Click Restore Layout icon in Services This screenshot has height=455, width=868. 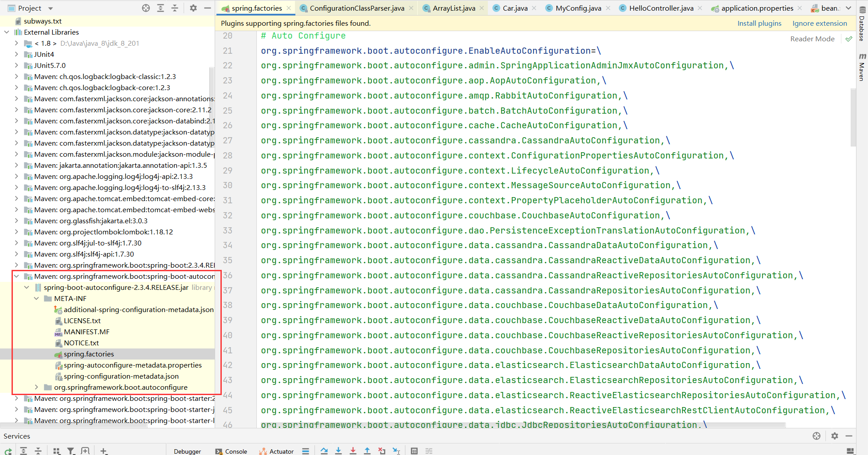pyautogui.click(x=850, y=451)
